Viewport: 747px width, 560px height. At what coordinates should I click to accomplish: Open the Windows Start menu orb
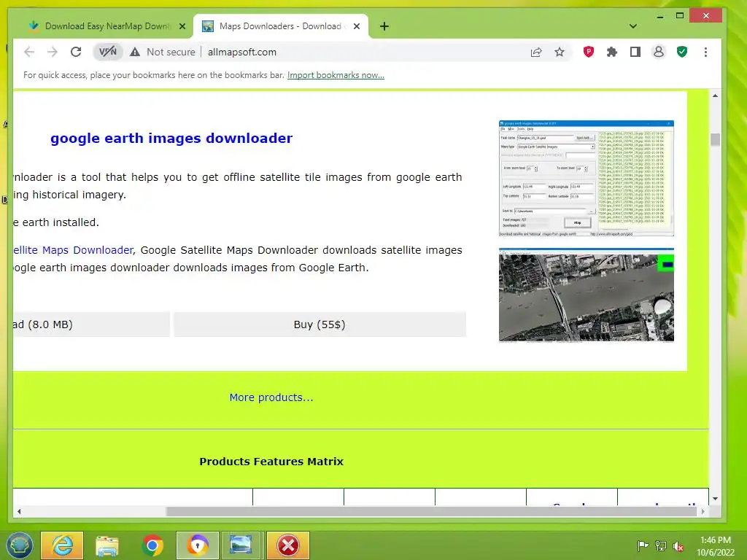(19, 545)
